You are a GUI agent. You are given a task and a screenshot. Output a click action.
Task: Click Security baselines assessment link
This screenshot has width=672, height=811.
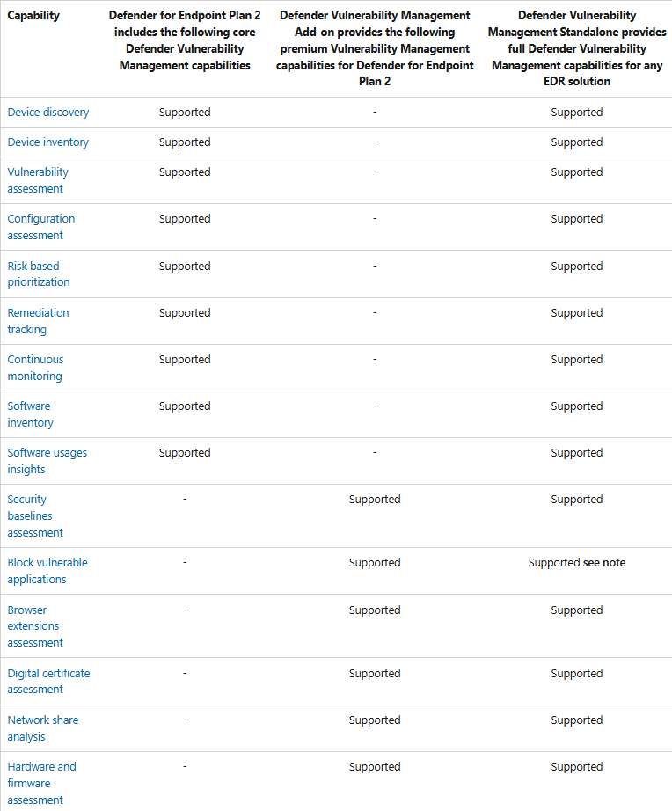pos(35,516)
